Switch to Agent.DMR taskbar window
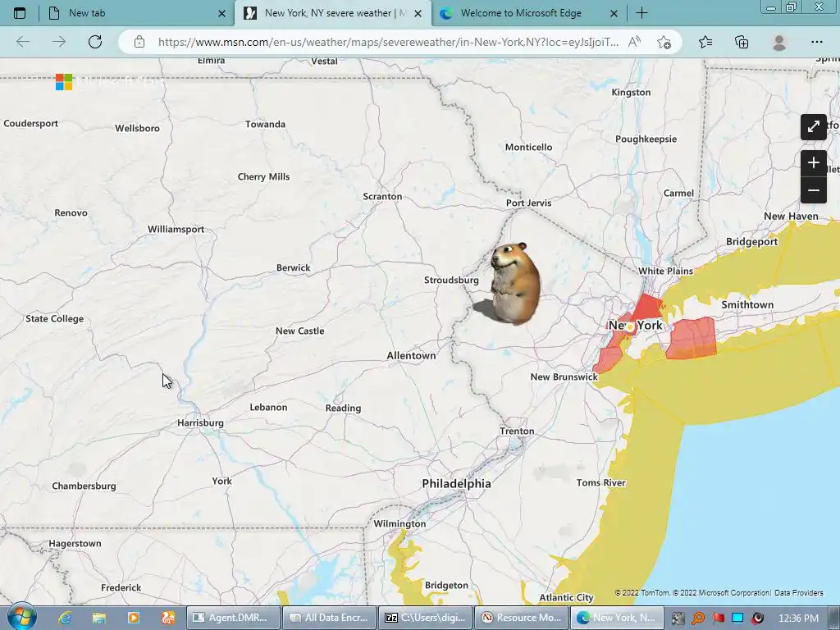This screenshot has height=630, width=840. (233, 618)
